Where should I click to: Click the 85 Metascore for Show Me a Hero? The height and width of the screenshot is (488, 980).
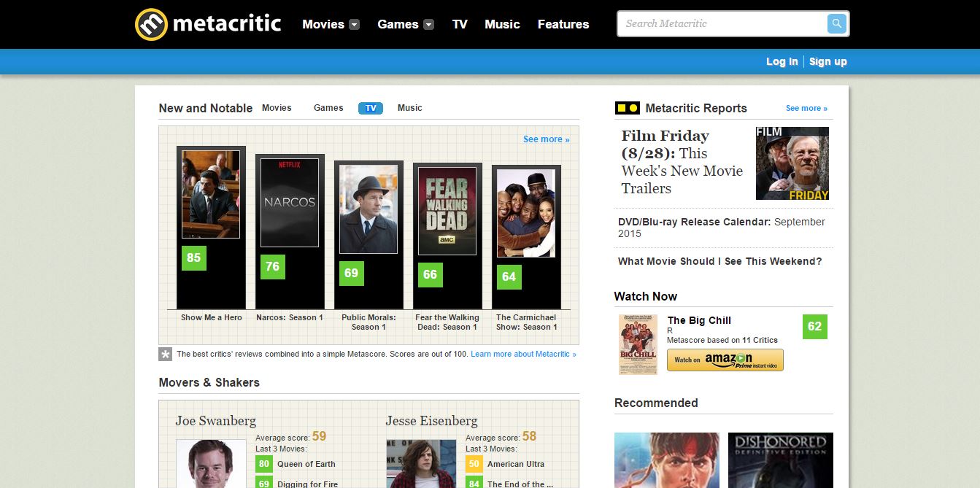click(194, 257)
